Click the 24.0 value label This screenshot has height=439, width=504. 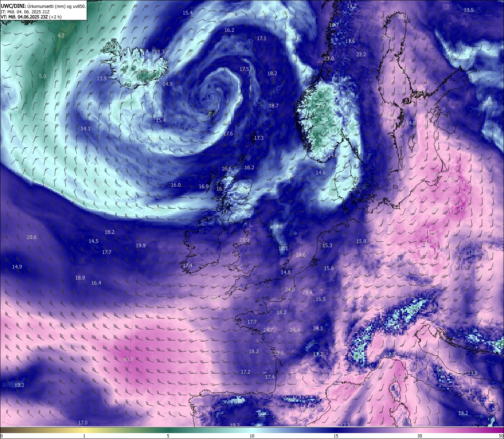[290, 289]
